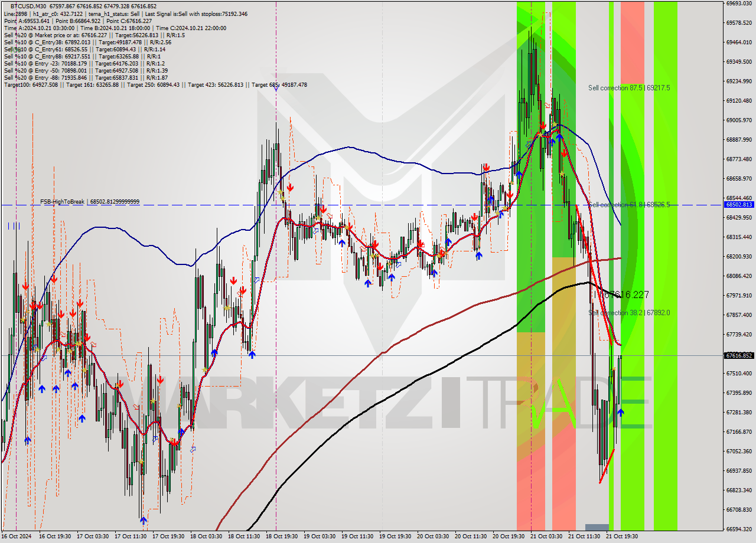
Task: Click the '20 Oct 03:30' time axis label
Action: tap(433, 537)
